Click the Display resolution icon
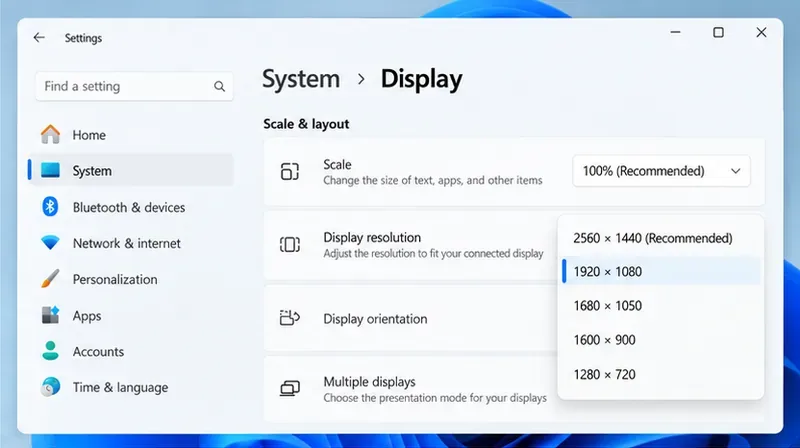The image size is (800, 448). [289, 244]
